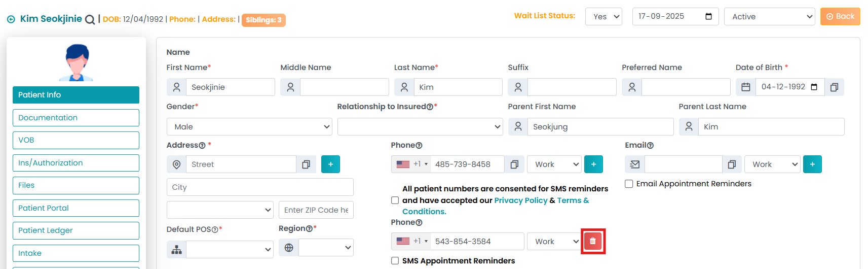The height and width of the screenshot is (269, 868).
Task: Click the First Name input field
Action: (230, 87)
